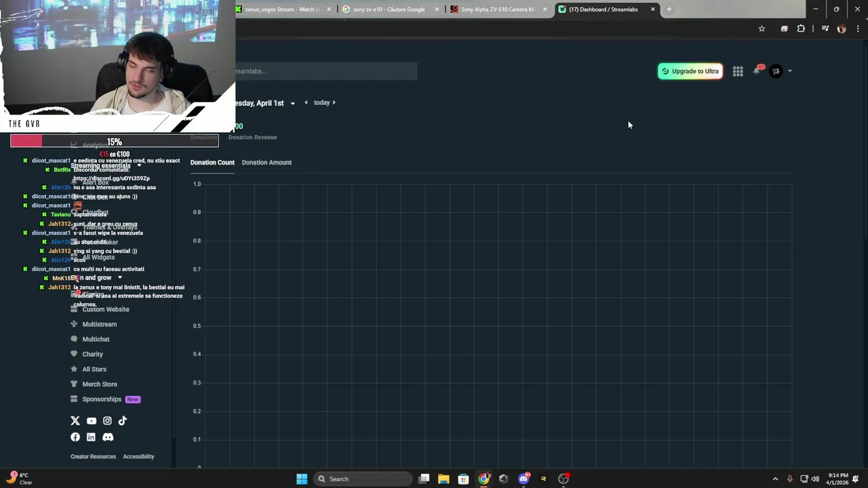Click the Charity heart icon
The image size is (868, 488).
pyautogui.click(x=75, y=354)
